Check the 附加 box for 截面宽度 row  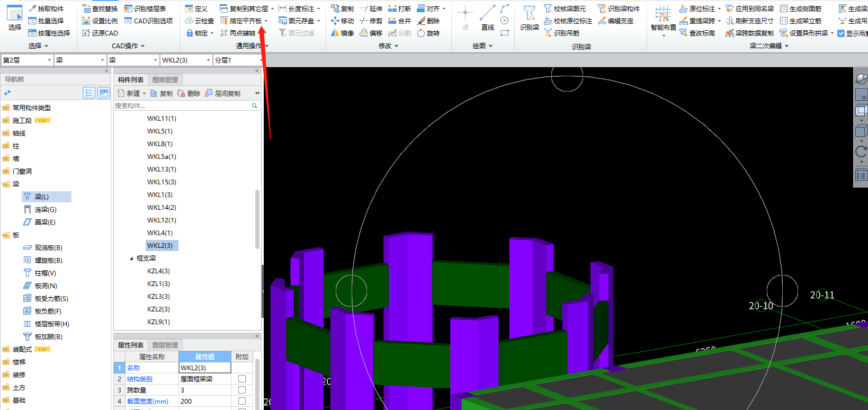(242, 401)
